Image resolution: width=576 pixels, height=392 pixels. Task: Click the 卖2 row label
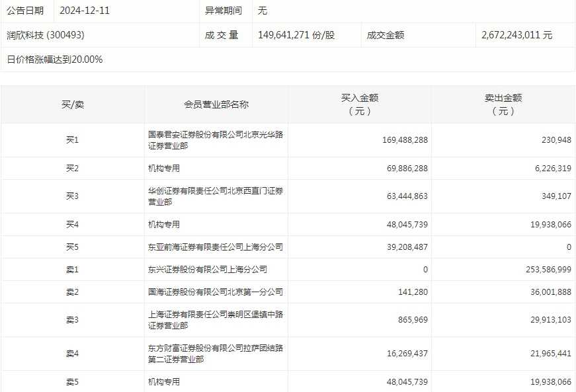[x=72, y=292]
